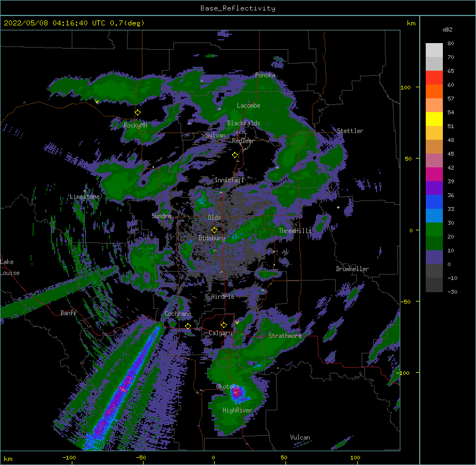Click the Lacombe city label

(x=248, y=105)
